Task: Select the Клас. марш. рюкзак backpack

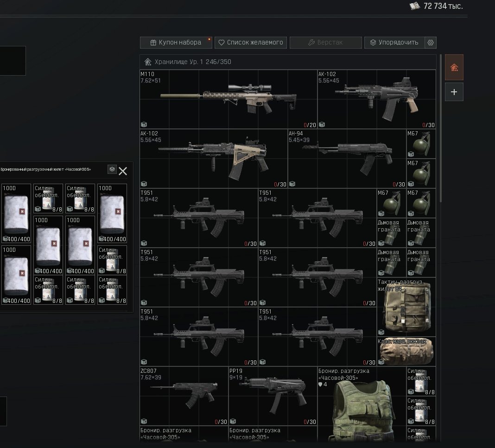Action: click(406, 352)
